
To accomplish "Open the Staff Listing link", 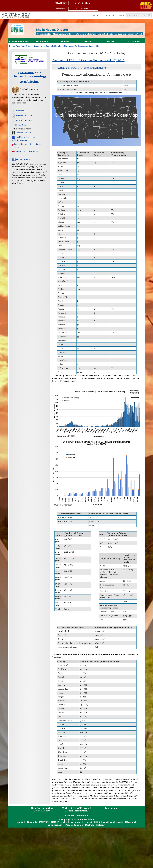I will click(29, 82).
